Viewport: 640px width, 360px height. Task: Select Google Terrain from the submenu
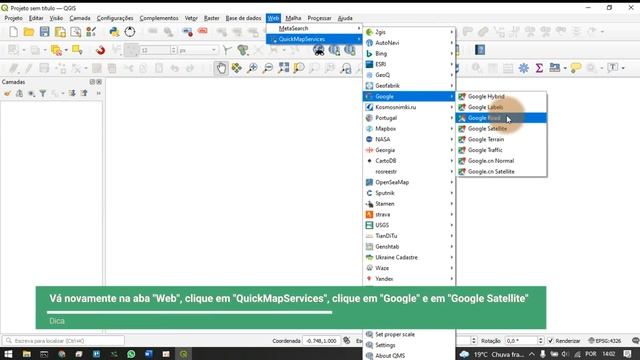(501, 140)
